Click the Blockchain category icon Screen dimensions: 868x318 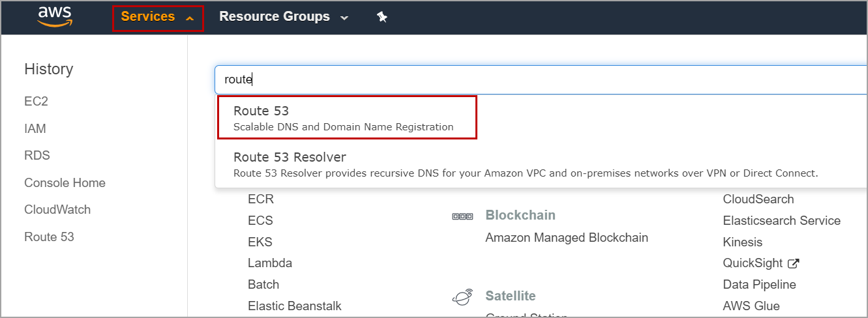click(462, 216)
